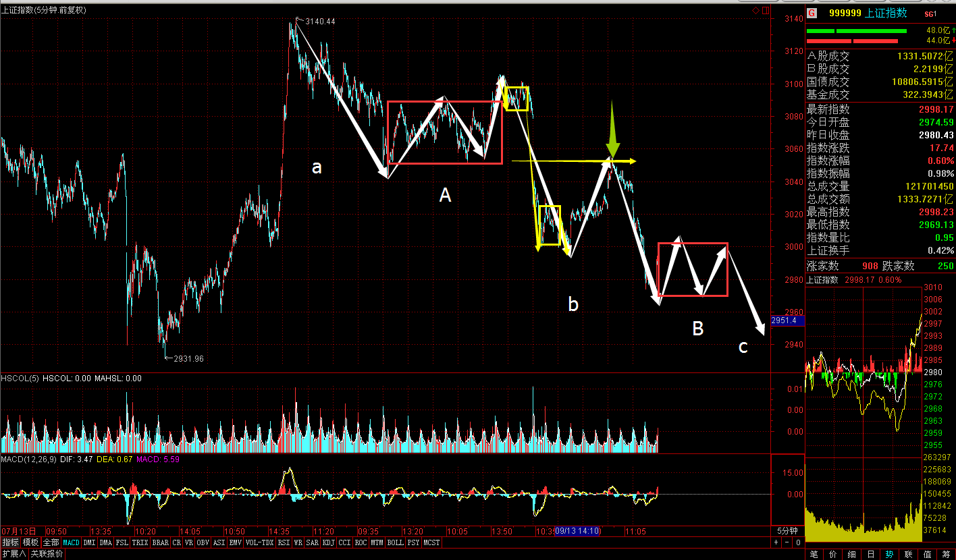Click the 09/13 14:10 time marker on axis
956x560 pixels.
578,531
